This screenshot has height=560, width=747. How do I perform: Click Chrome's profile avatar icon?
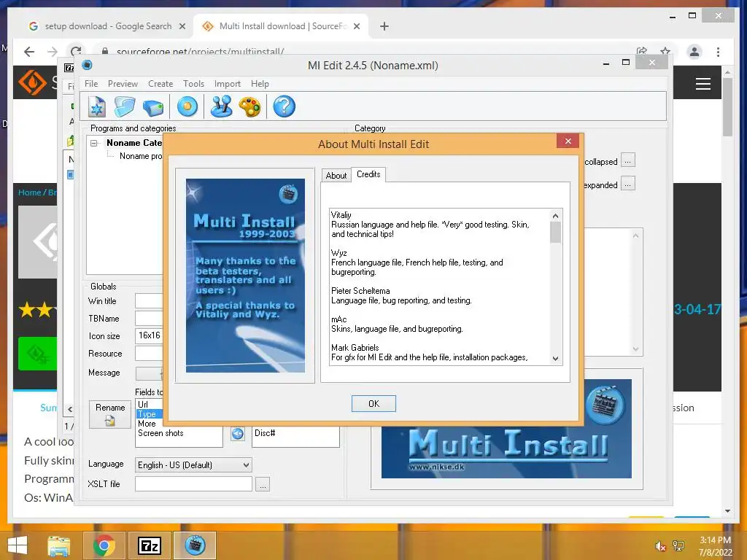tap(694, 52)
